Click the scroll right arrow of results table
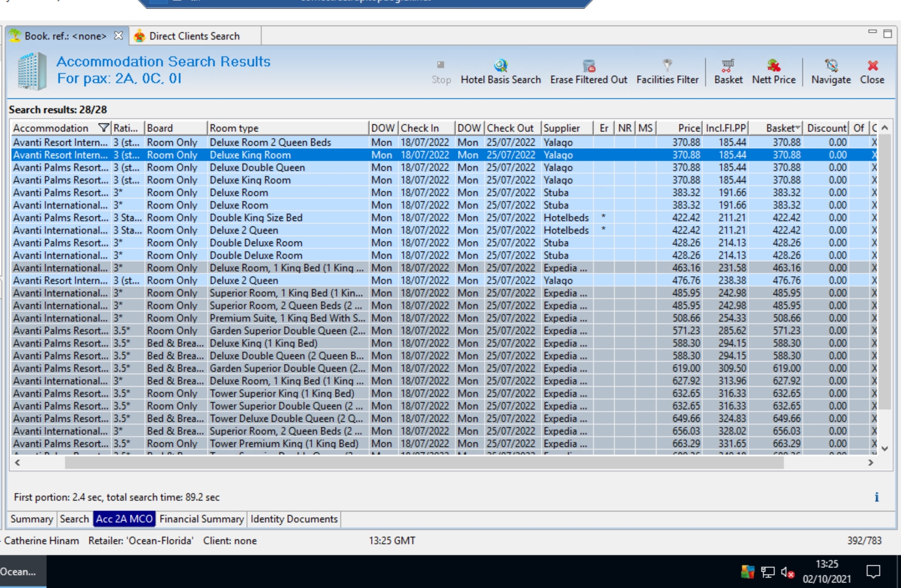The height and width of the screenshot is (588, 901). [870, 462]
